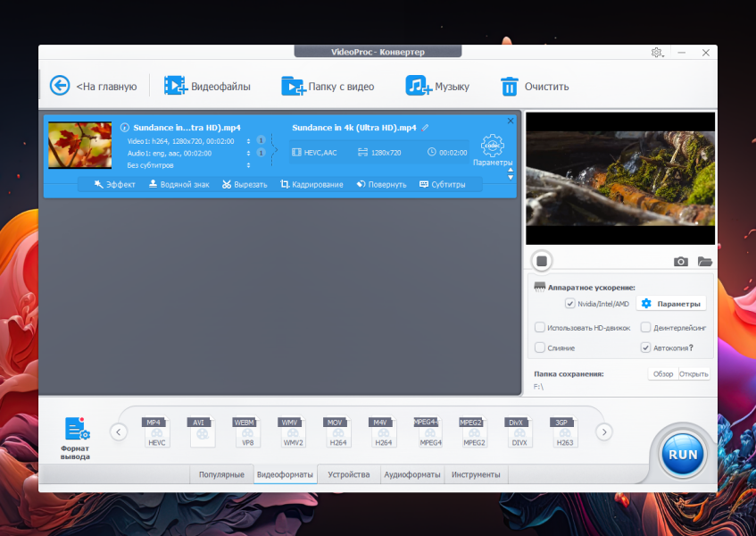Clear the list with Очистить
Viewport: 756px width, 536px height.
point(536,87)
